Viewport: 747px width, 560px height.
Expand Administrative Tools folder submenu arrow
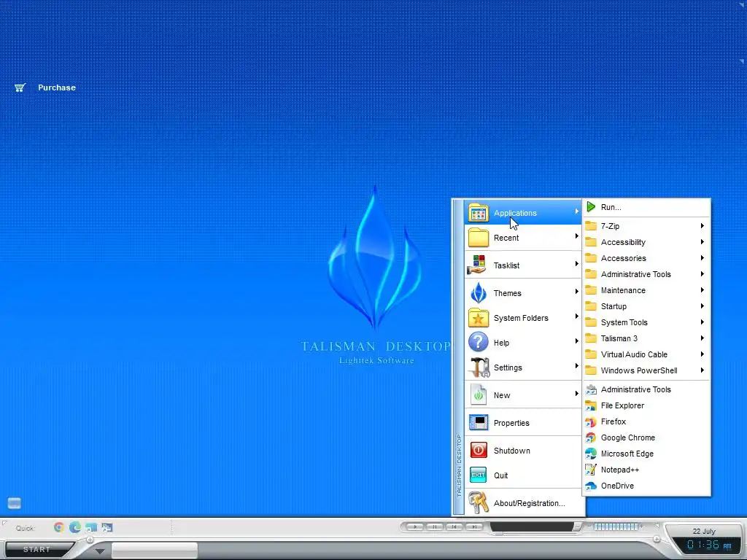703,274
